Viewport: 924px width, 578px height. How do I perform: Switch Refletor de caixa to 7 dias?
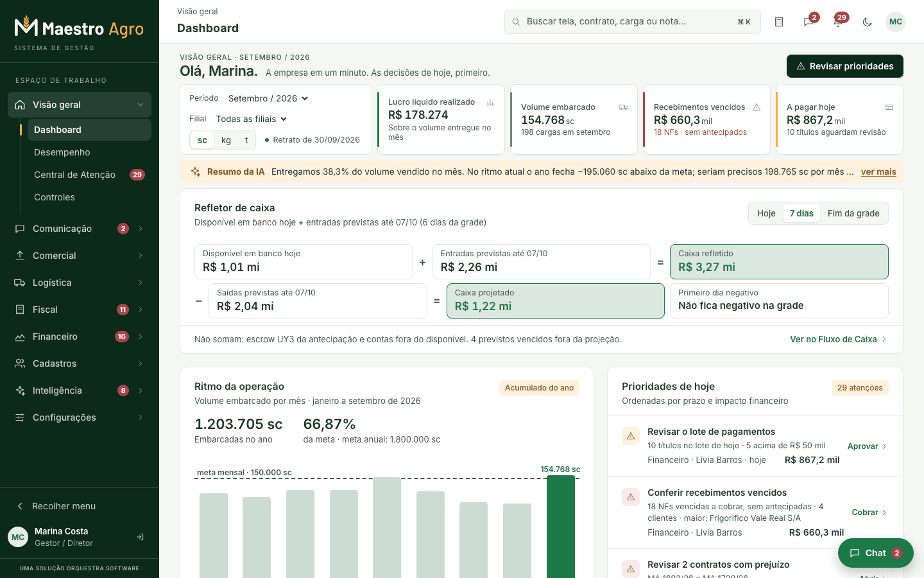pyautogui.click(x=801, y=213)
